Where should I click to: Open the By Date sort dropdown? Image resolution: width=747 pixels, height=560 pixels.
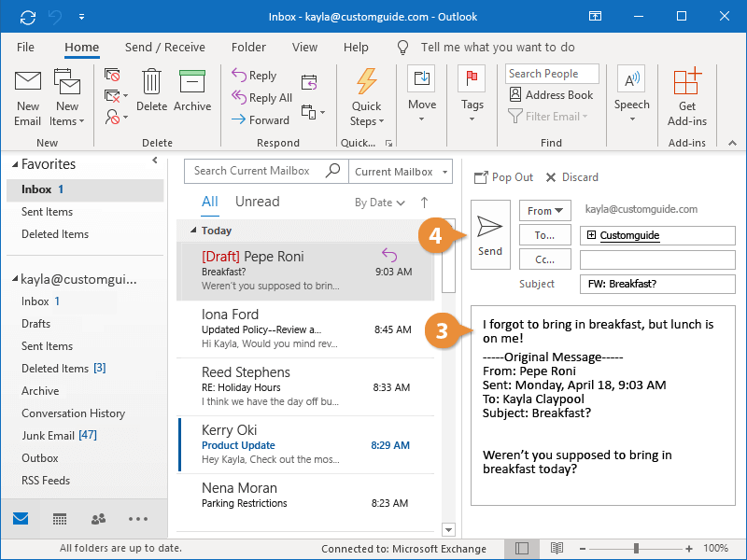tap(380, 203)
